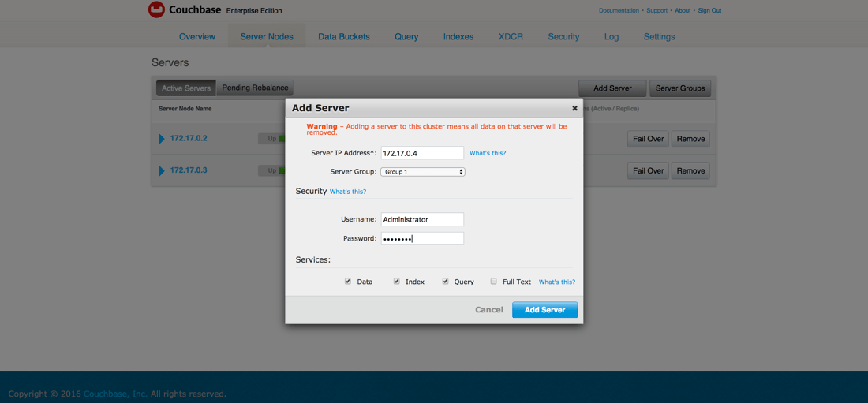Uncheck the Query service checkbox
Image resolution: width=868 pixels, height=403 pixels.
pos(445,282)
